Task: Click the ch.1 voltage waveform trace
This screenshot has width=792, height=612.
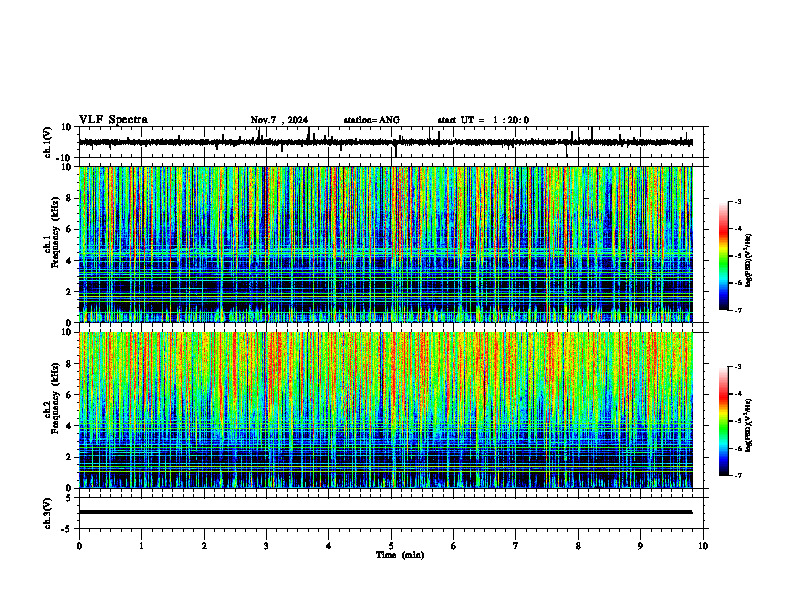Action: 385,142
